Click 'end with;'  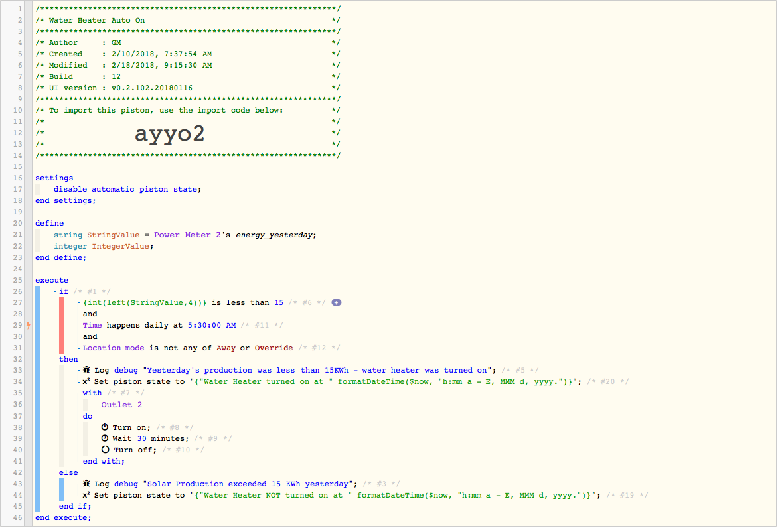click(104, 461)
